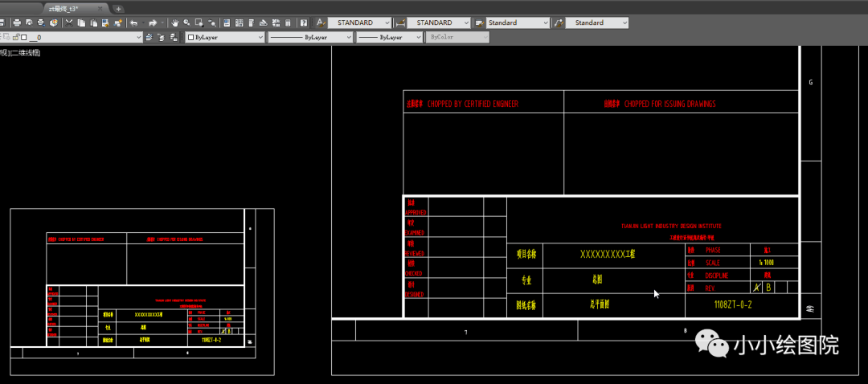Click the 'PHASE' label in title block

[x=713, y=250]
